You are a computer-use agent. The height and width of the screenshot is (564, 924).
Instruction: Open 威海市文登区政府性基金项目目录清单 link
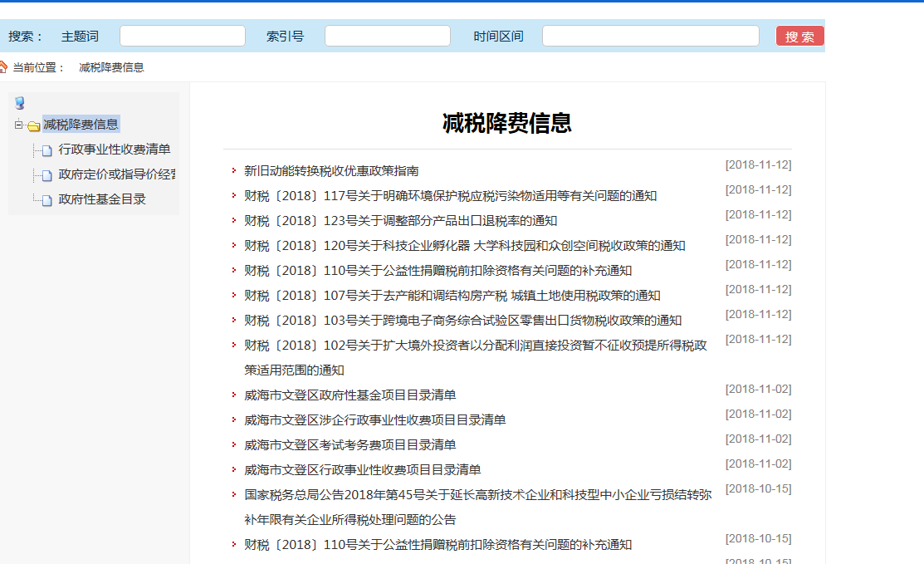[x=350, y=395]
